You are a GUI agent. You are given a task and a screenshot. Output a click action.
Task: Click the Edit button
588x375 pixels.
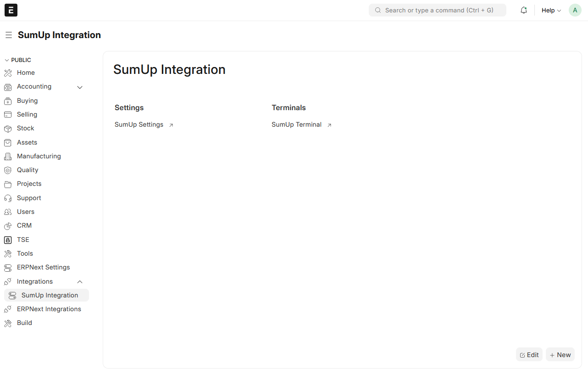529,355
